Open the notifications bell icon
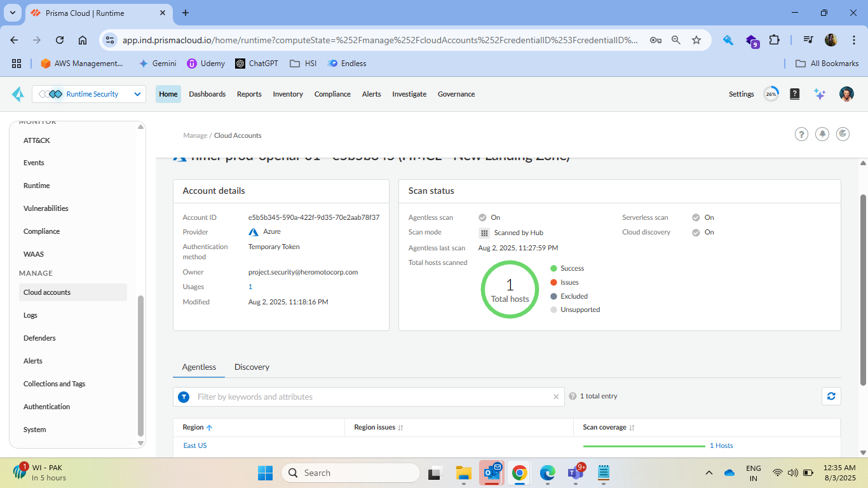Image resolution: width=868 pixels, height=488 pixels. [822, 134]
